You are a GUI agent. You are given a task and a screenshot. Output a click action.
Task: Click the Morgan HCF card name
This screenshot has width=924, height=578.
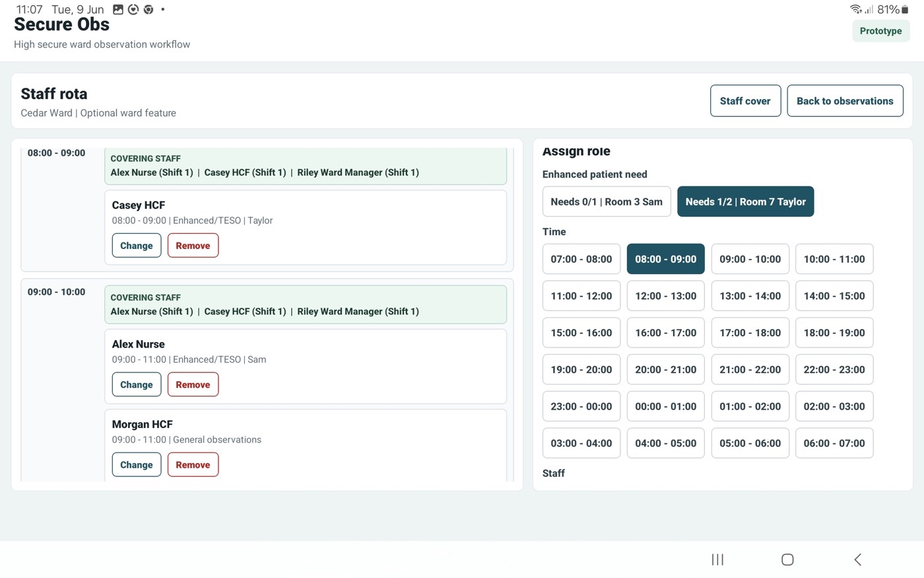(142, 424)
